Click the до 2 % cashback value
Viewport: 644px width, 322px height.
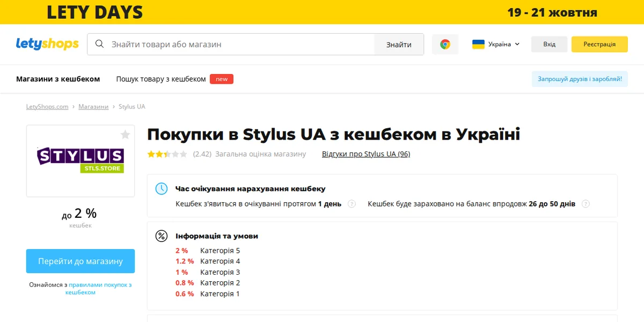click(x=79, y=214)
